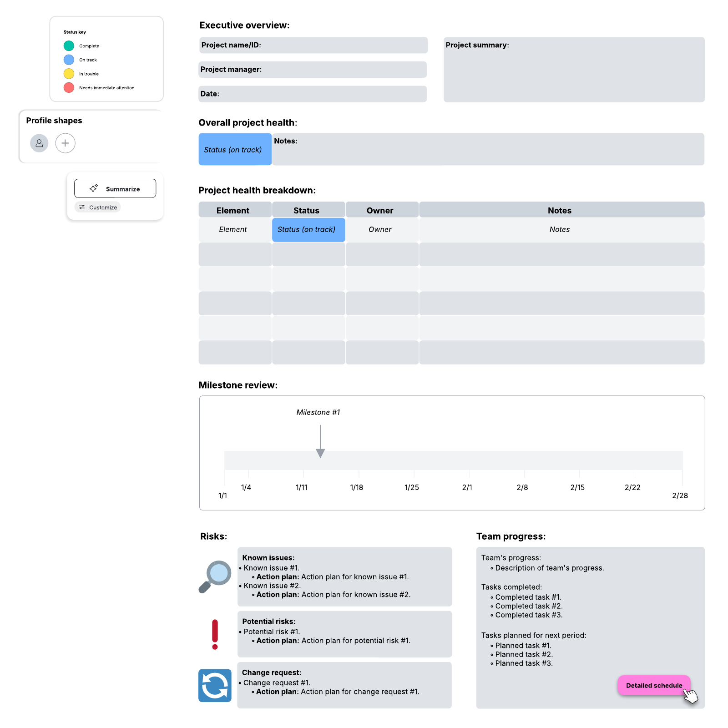This screenshot has width=728, height=728.
Task: Open the Customize options
Action: tap(103, 207)
